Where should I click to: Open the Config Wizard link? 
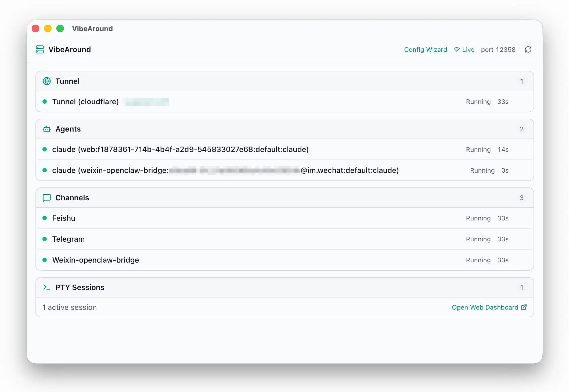426,50
